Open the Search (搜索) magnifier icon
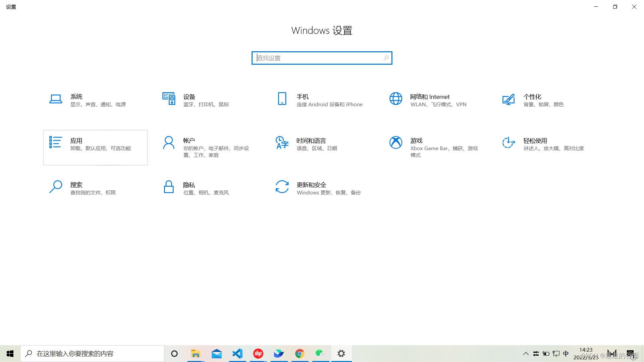644x362 pixels. point(56,187)
